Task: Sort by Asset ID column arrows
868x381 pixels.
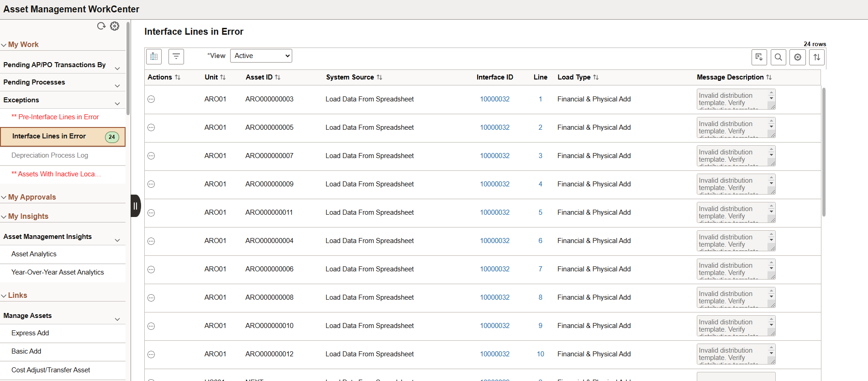Action: coord(278,77)
